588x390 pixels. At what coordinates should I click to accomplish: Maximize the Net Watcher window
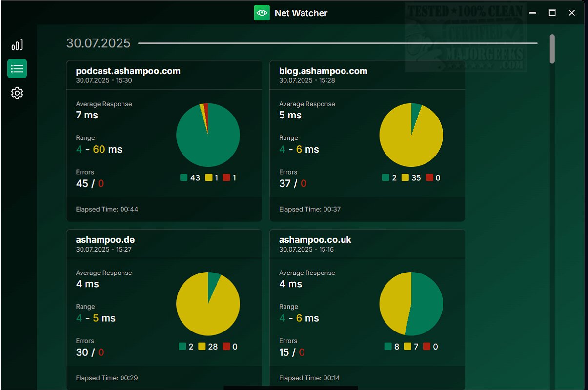pos(552,13)
